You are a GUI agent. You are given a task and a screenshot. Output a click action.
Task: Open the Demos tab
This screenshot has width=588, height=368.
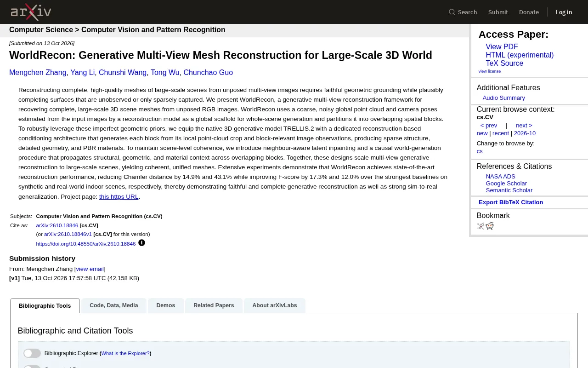166,305
